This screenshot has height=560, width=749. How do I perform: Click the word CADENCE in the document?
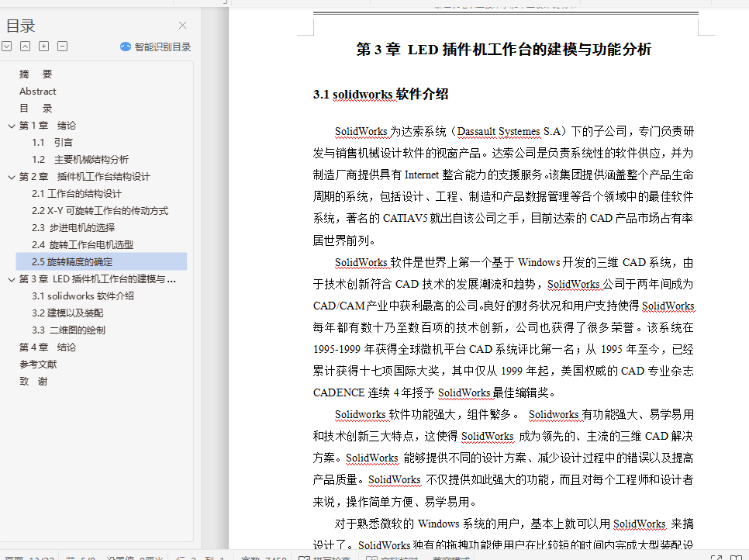(339, 392)
